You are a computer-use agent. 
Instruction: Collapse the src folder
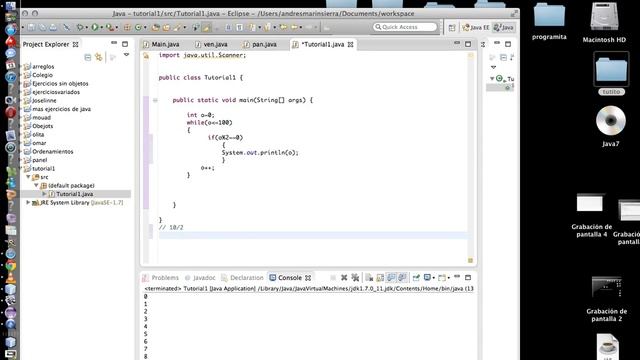point(28,177)
